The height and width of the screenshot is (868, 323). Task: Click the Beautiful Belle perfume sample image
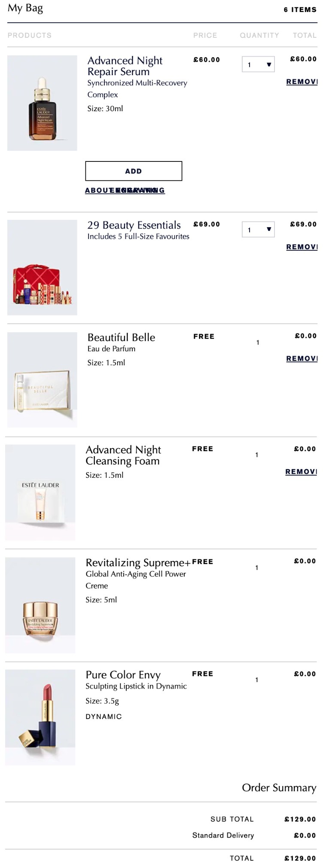(x=42, y=379)
